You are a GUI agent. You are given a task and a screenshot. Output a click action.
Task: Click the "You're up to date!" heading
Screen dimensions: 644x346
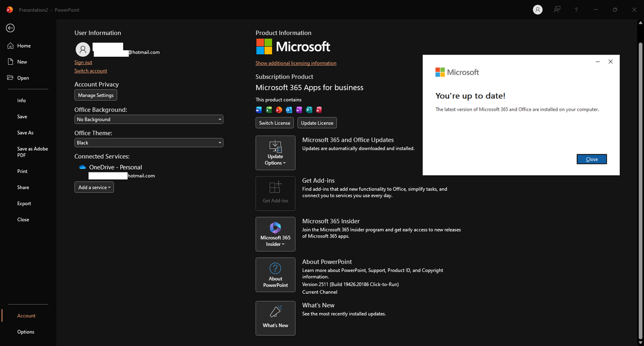point(470,96)
